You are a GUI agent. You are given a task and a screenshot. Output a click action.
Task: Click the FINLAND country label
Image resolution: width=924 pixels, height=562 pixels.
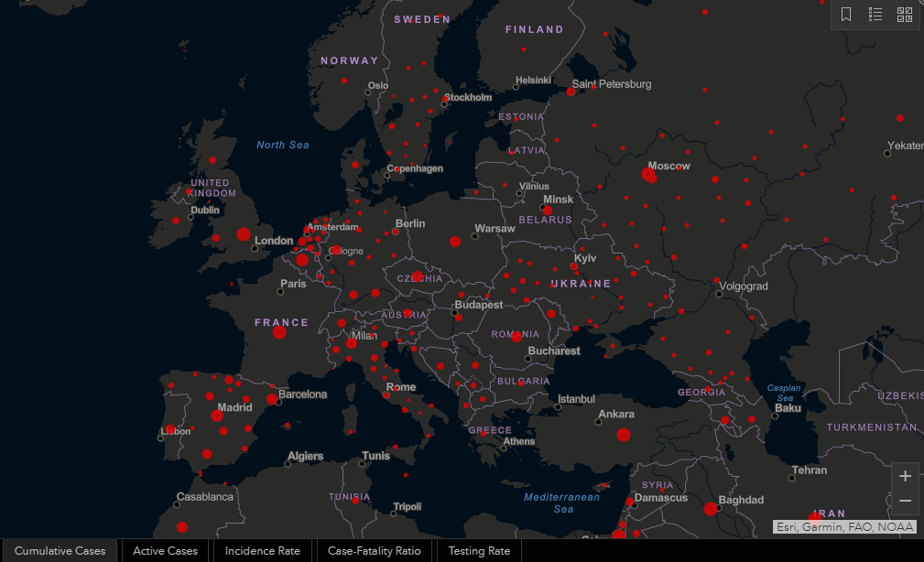(535, 29)
